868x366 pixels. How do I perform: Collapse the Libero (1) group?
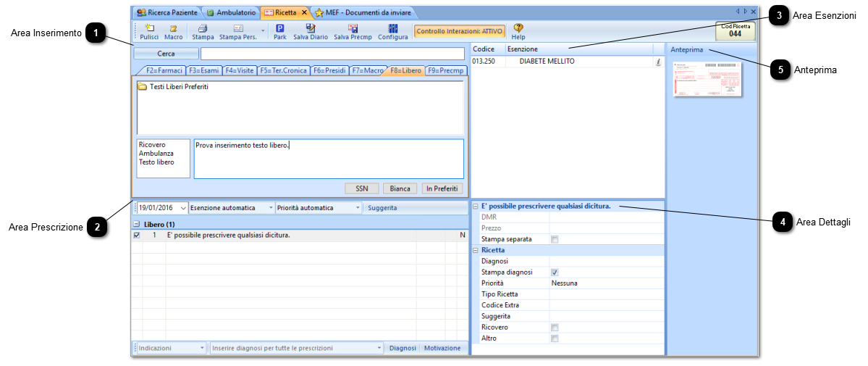[x=136, y=225]
